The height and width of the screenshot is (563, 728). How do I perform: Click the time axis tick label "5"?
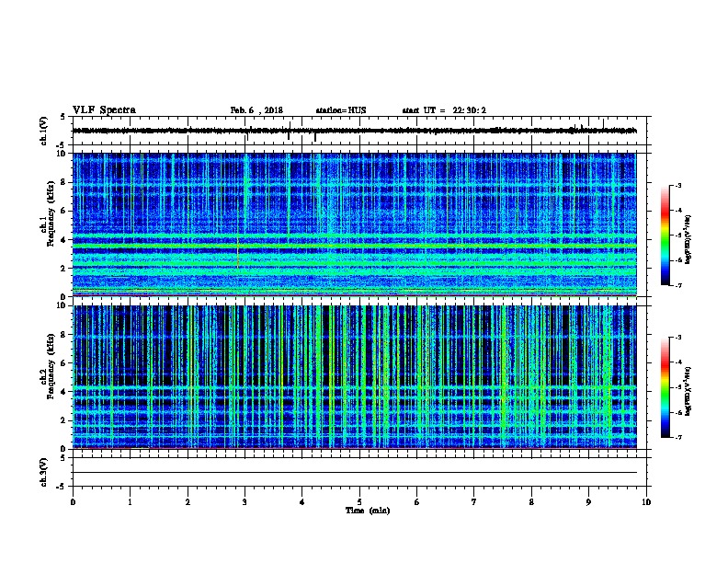pyautogui.click(x=359, y=502)
